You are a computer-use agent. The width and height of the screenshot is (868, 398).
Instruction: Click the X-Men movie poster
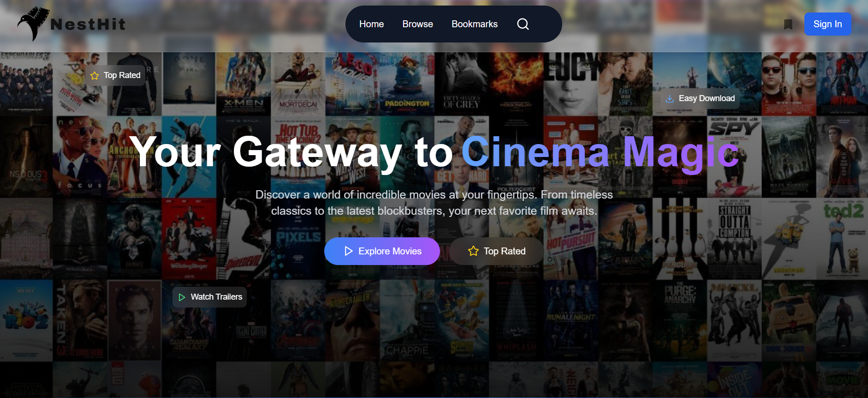point(243,84)
